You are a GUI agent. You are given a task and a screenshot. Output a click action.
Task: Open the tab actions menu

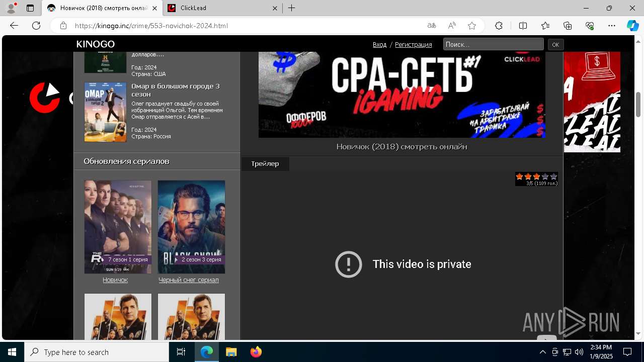click(x=30, y=8)
